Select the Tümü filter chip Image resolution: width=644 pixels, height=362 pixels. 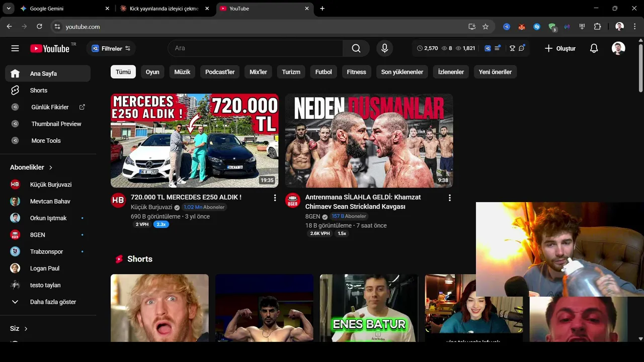tap(123, 72)
